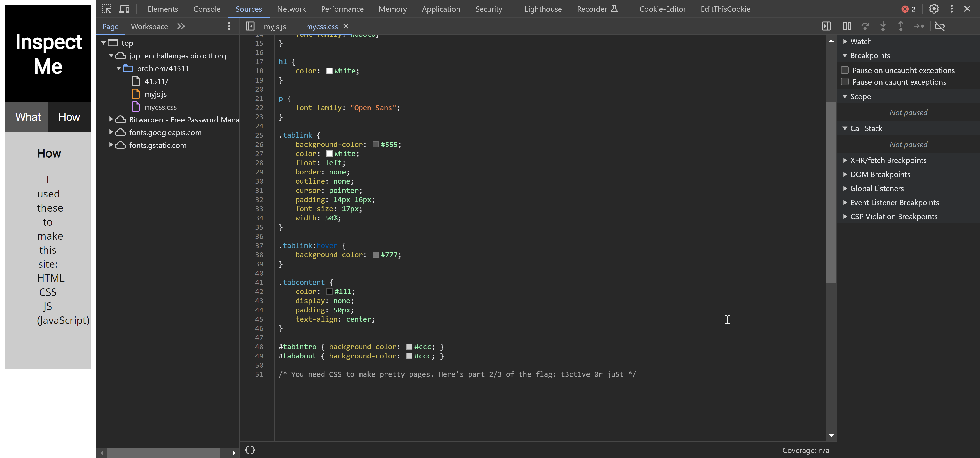The image size is (980, 458).
Task: Enable Pause on caught exceptions
Action: pyautogui.click(x=844, y=82)
